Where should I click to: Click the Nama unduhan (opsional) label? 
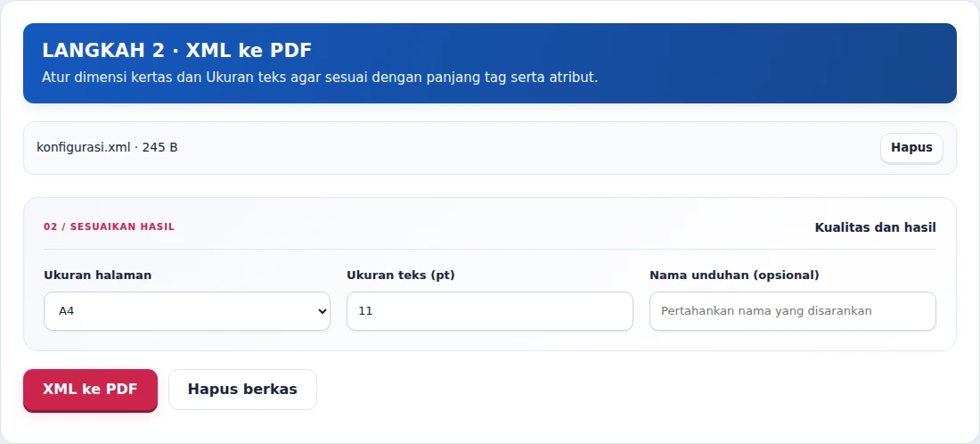coord(734,275)
